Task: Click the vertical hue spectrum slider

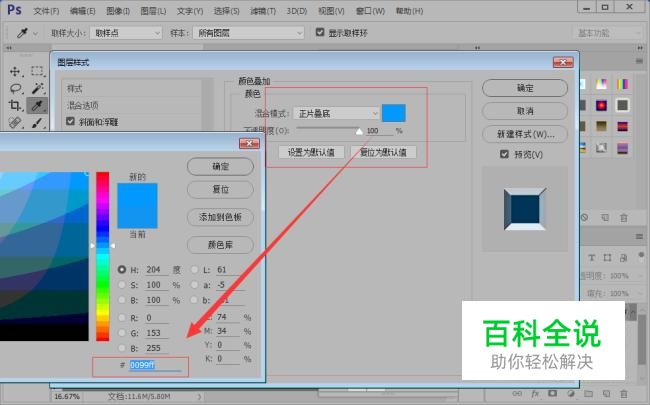Action: coord(103,257)
